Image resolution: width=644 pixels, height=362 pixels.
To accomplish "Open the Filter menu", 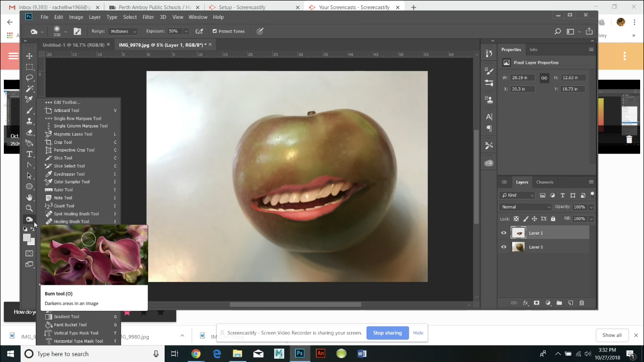I will [148, 17].
